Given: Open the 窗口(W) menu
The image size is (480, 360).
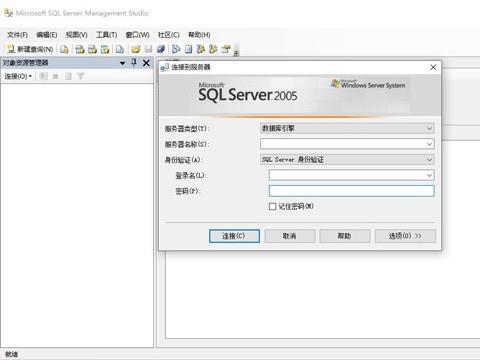Looking at the screenshot, I should click(137, 35).
